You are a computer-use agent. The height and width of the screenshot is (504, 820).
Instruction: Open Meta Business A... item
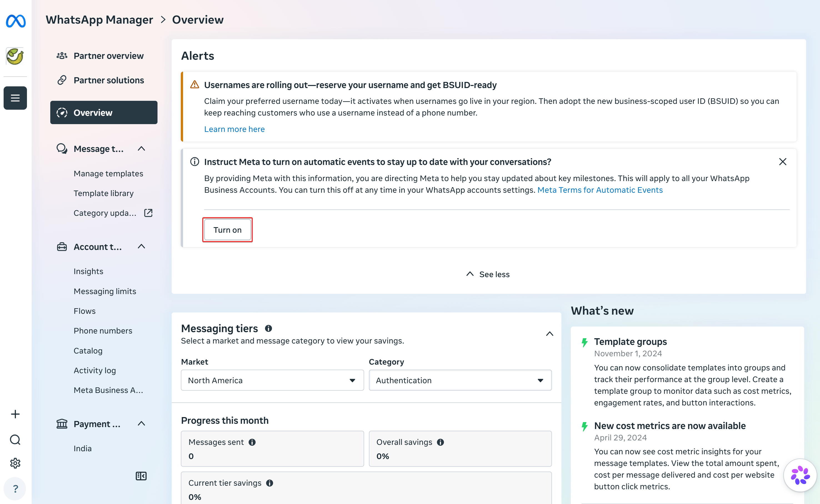pos(108,390)
